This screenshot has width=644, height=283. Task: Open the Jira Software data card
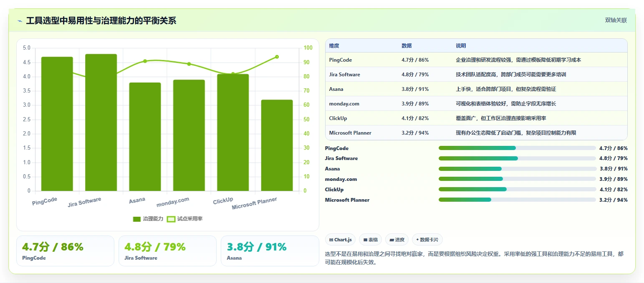[167, 251]
